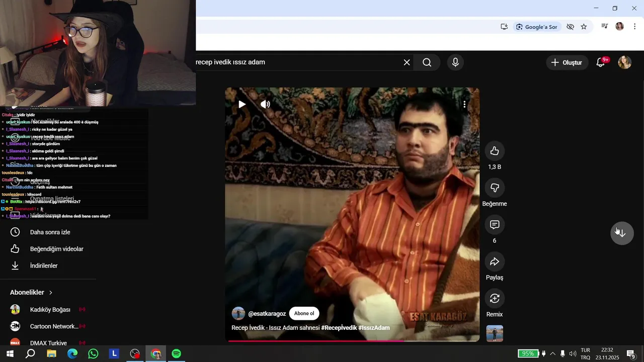Click the crossed-eye tracking protection icon
This screenshot has height=362, width=644.
(x=570, y=27)
